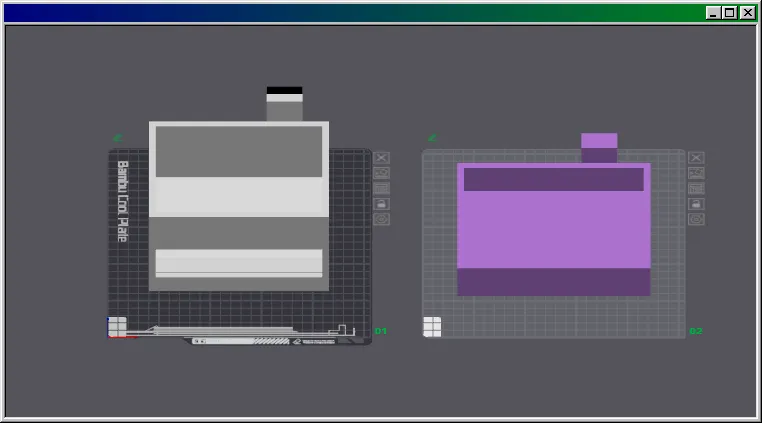
Task: Maximize the window
Action: click(729, 13)
